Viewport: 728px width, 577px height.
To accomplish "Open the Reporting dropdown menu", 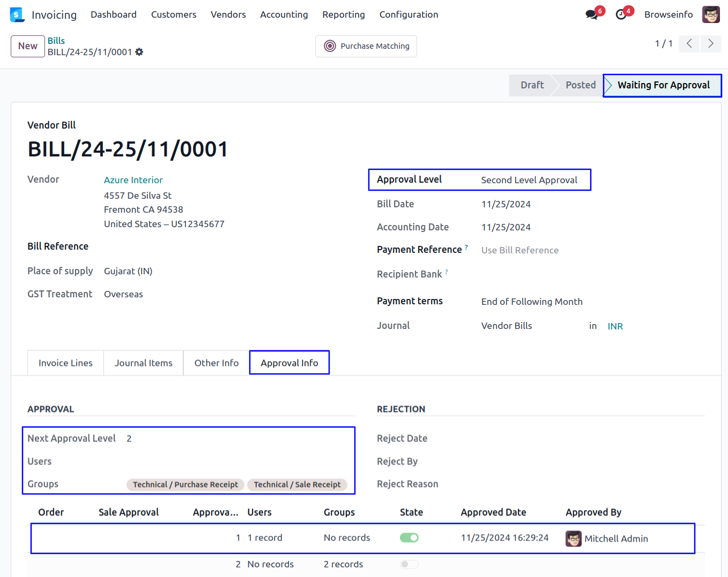I will click(343, 14).
